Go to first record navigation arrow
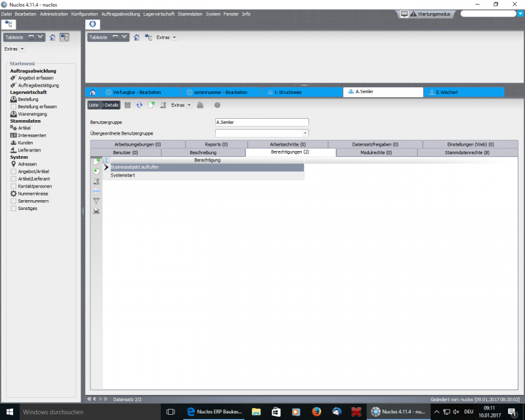This screenshot has width=525, height=420. 89,399
